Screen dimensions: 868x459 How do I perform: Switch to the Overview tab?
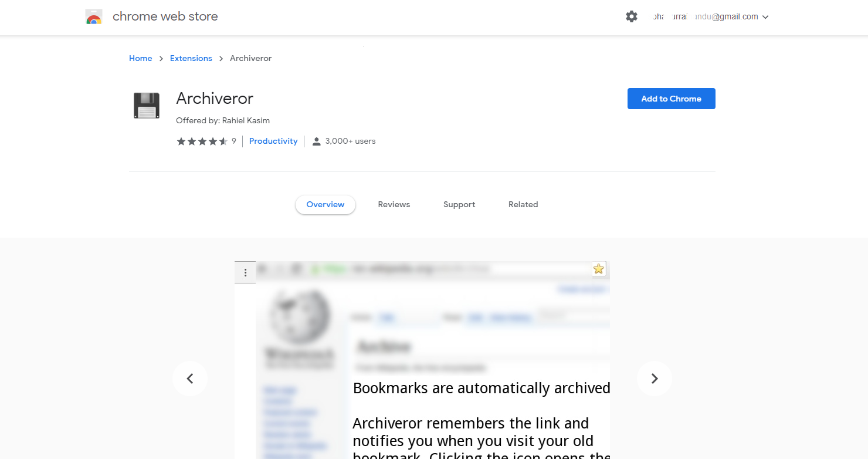pos(325,205)
